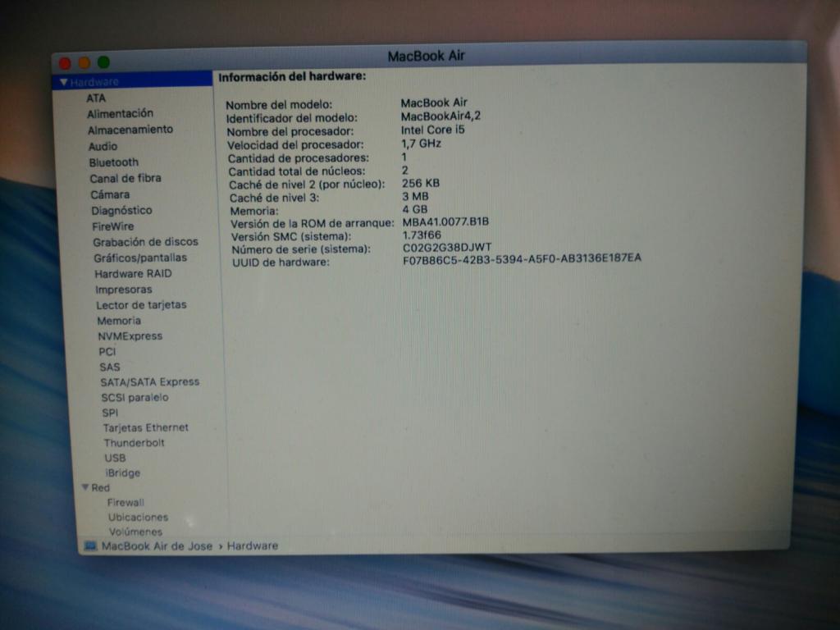Minimize the window with the yellow button

pyautogui.click(x=84, y=62)
